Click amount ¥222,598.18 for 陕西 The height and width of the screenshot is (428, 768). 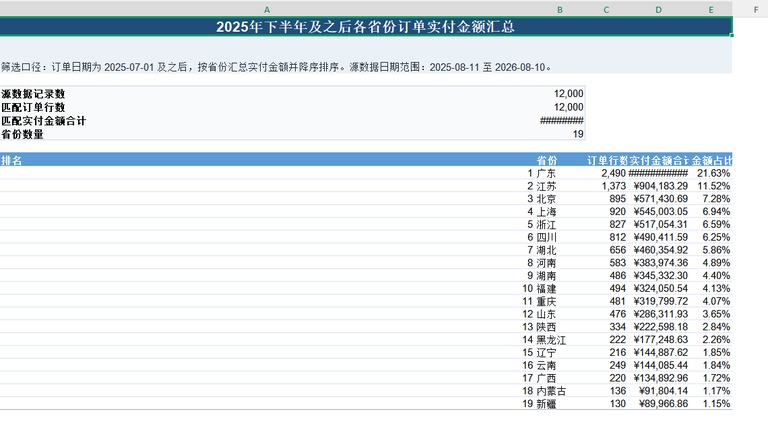658,327
